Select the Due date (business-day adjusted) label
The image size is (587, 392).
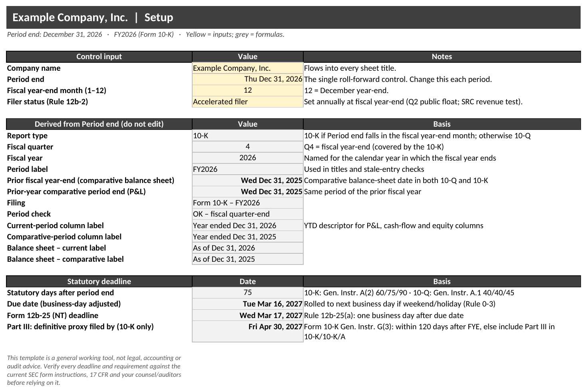tap(64, 304)
